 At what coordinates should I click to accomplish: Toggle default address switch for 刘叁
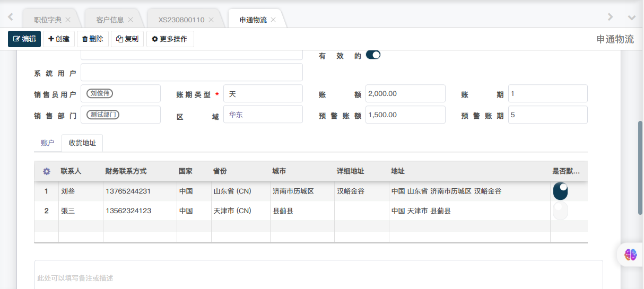(560, 191)
